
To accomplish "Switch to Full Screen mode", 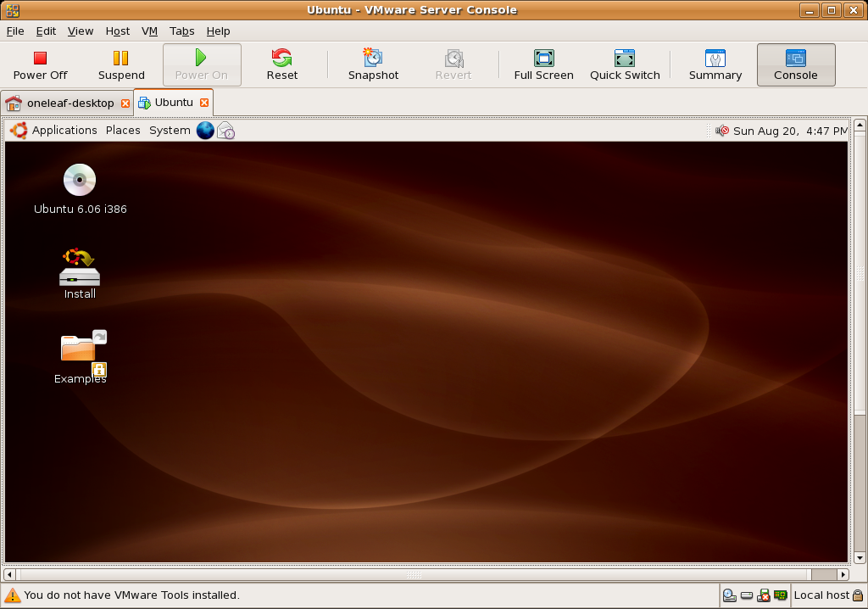I will (x=543, y=64).
